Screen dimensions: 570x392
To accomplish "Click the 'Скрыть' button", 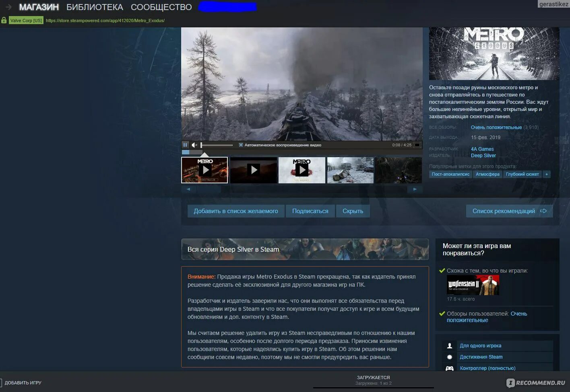I will [x=353, y=211].
